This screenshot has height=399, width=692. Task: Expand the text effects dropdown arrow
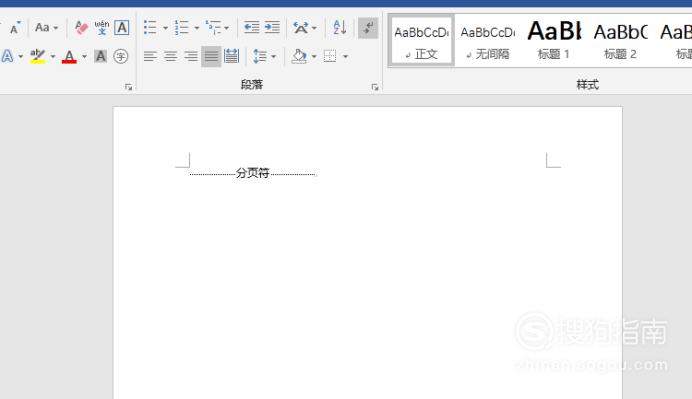pos(20,56)
